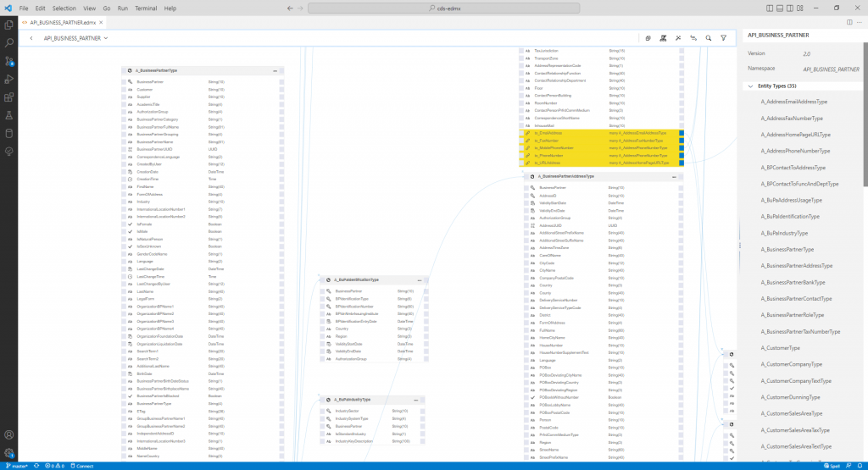Click the split editor right icon
The width and height of the screenshot is (868, 470).
pos(849,23)
